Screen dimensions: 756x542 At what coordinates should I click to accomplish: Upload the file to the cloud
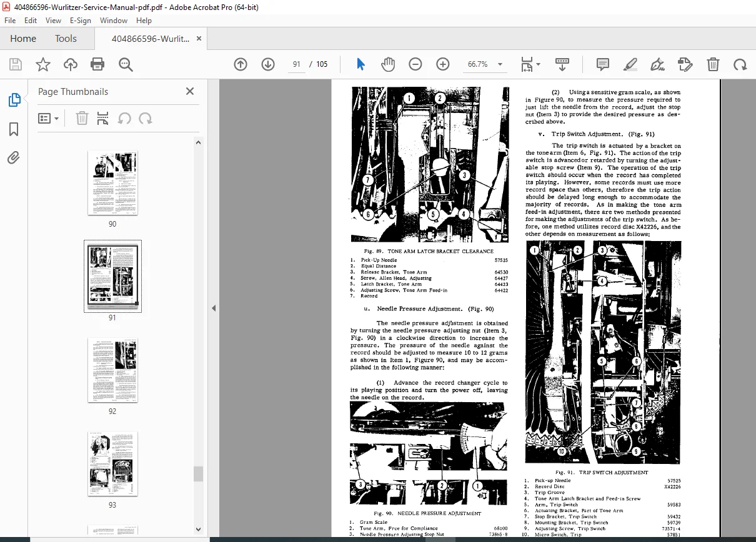coord(71,64)
